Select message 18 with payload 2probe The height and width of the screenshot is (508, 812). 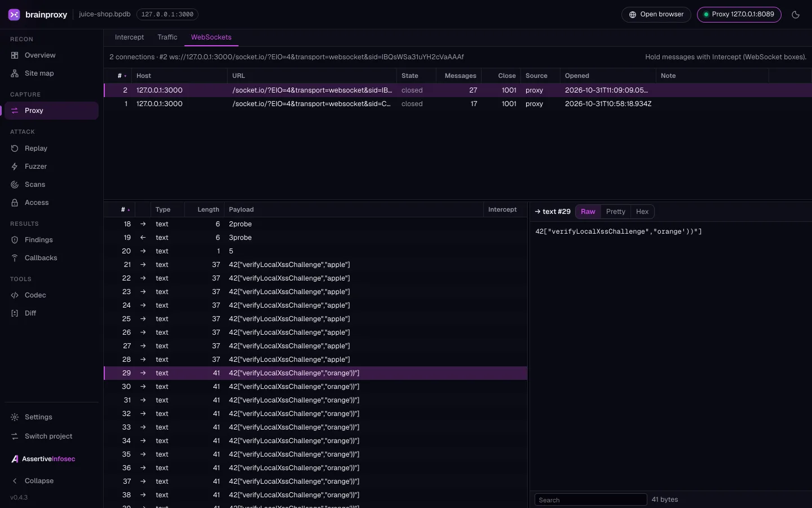click(315, 224)
